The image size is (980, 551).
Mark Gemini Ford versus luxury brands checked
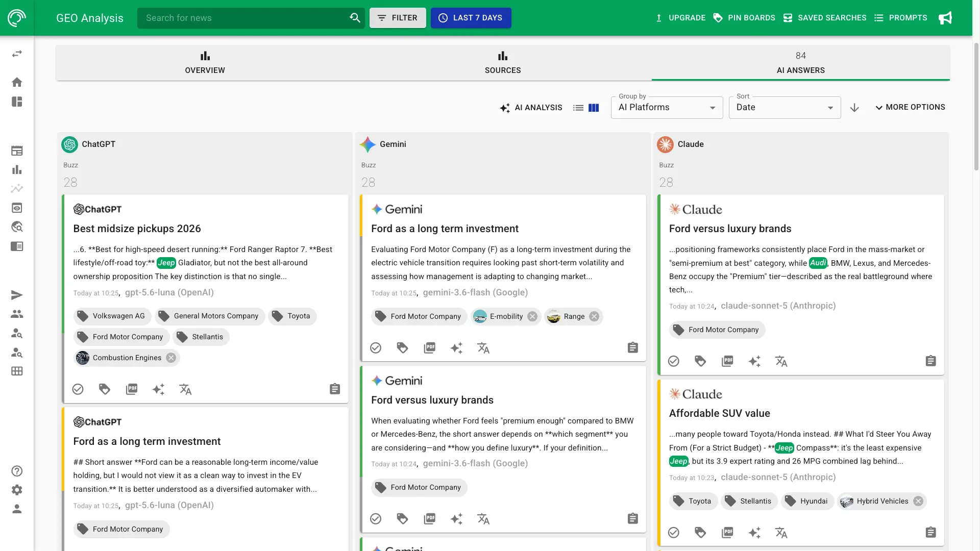[376, 519]
